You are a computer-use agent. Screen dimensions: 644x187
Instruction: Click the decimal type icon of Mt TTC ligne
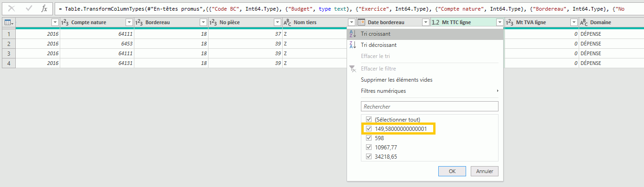pyautogui.click(x=436, y=22)
